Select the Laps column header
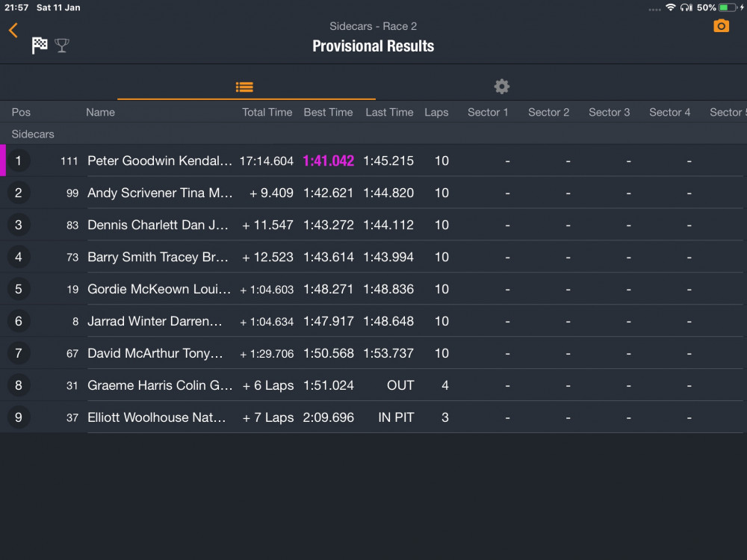Screen dimensions: 747x560 pos(436,113)
